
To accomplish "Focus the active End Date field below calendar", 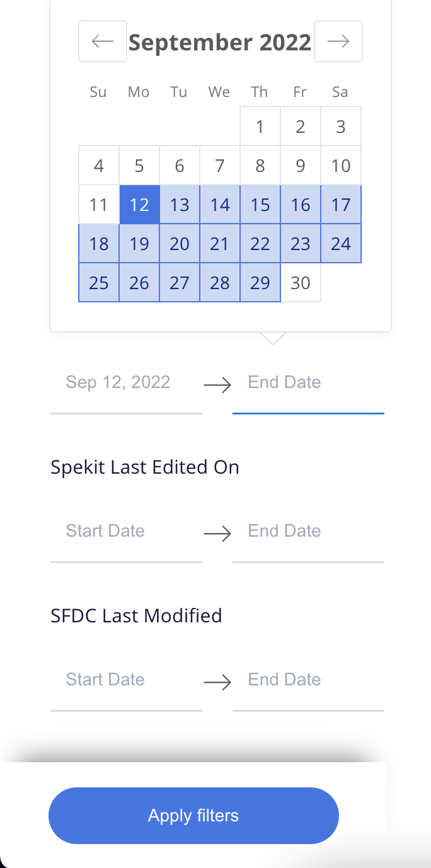I will (308, 382).
